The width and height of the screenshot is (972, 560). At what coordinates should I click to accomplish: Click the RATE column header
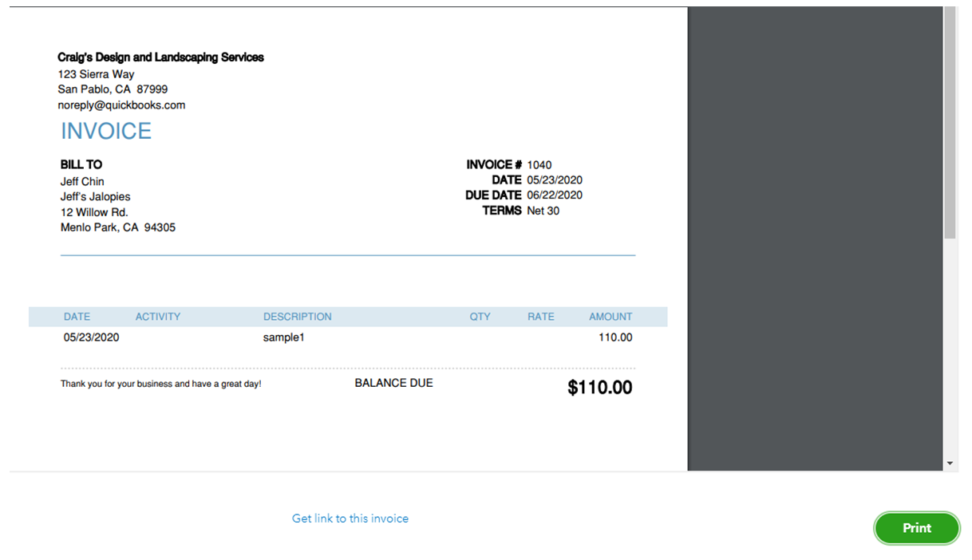(x=540, y=317)
